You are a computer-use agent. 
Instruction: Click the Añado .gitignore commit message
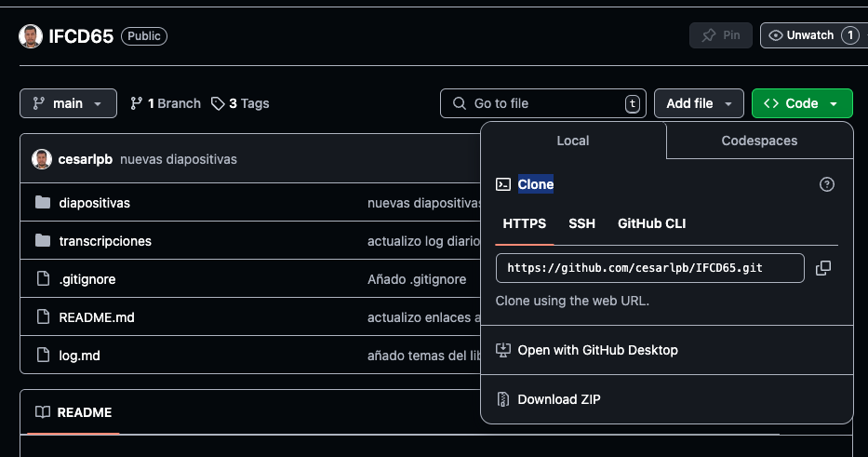(417, 279)
